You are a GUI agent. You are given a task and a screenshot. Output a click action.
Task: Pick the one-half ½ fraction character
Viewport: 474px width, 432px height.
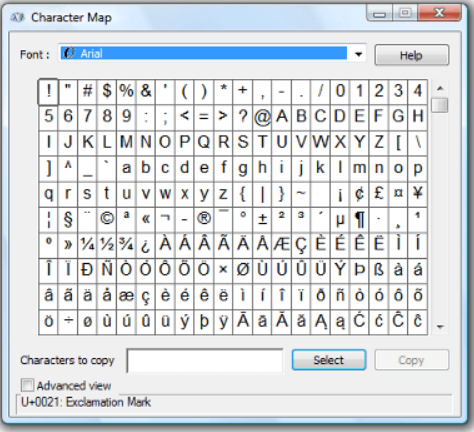coord(107,245)
